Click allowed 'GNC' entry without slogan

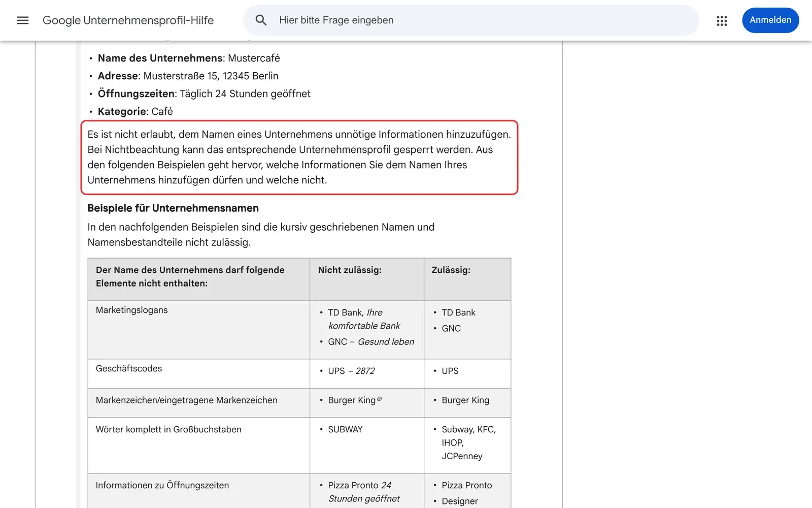pos(451,328)
